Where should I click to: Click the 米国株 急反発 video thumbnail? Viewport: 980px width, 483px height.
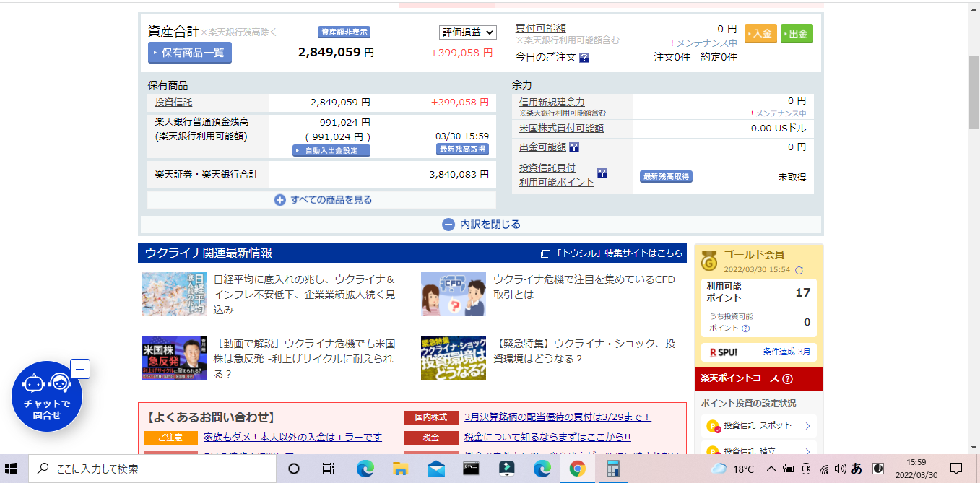174,358
